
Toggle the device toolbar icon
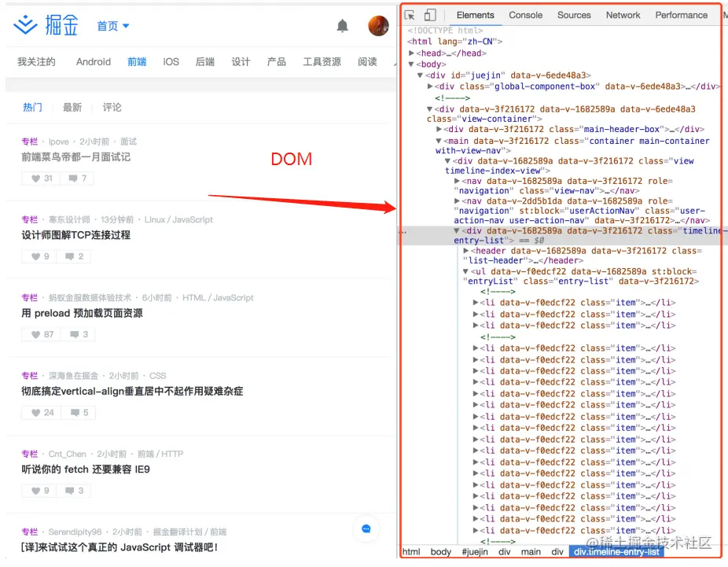(430, 15)
